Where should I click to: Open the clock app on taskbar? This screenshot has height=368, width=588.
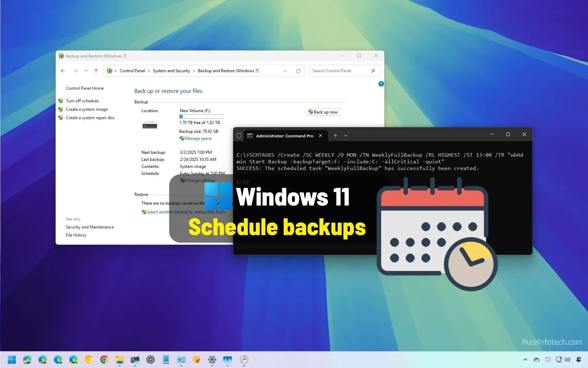244,360
